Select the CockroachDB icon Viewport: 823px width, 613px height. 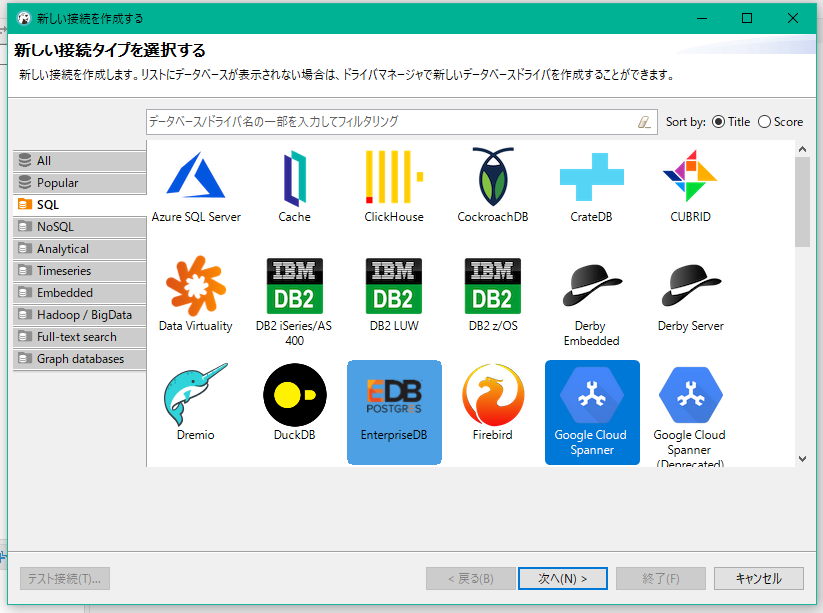point(493,176)
